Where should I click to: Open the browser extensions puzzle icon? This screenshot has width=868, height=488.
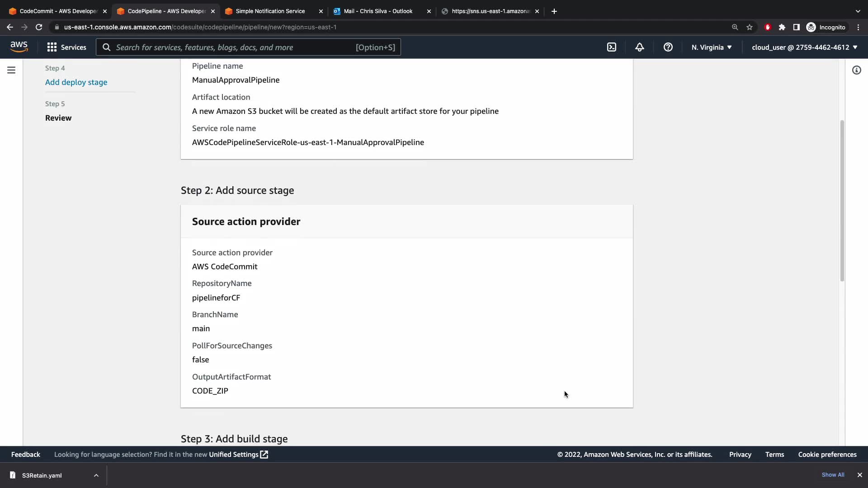(x=782, y=27)
